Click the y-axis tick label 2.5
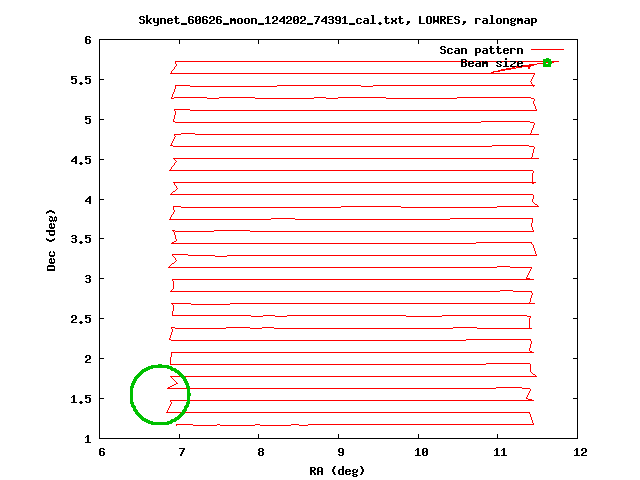640x480 pixels. [x=81, y=319]
